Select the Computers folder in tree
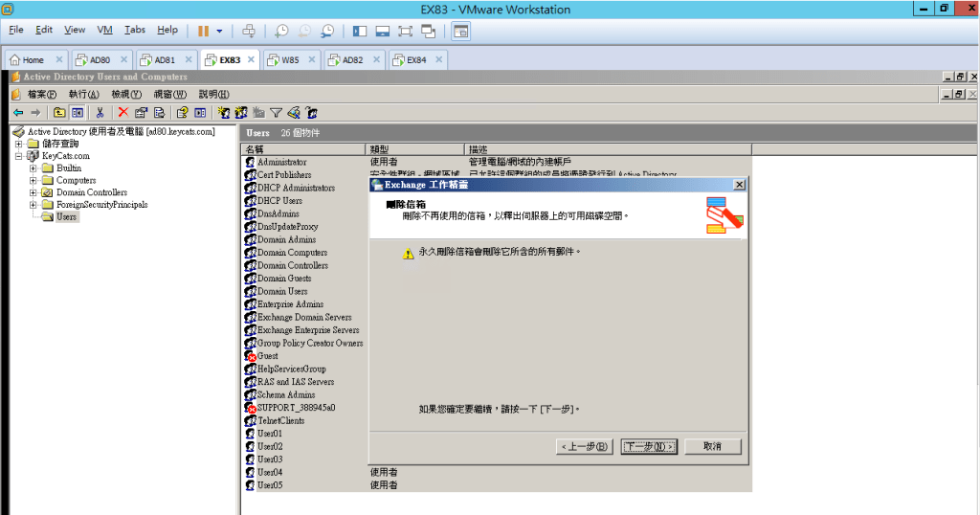The height and width of the screenshot is (515, 980). coord(76,180)
